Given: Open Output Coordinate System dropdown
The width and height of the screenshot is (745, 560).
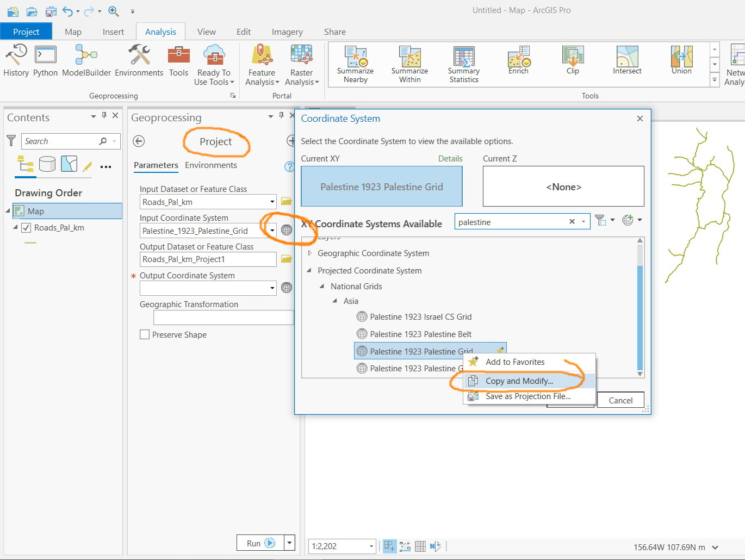Looking at the screenshot, I should tap(272, 288).
